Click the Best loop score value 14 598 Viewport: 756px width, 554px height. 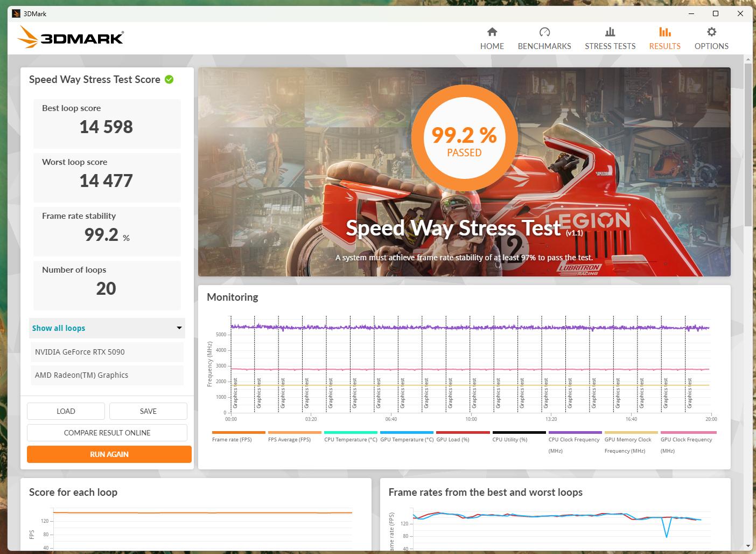tap(106, 127)
